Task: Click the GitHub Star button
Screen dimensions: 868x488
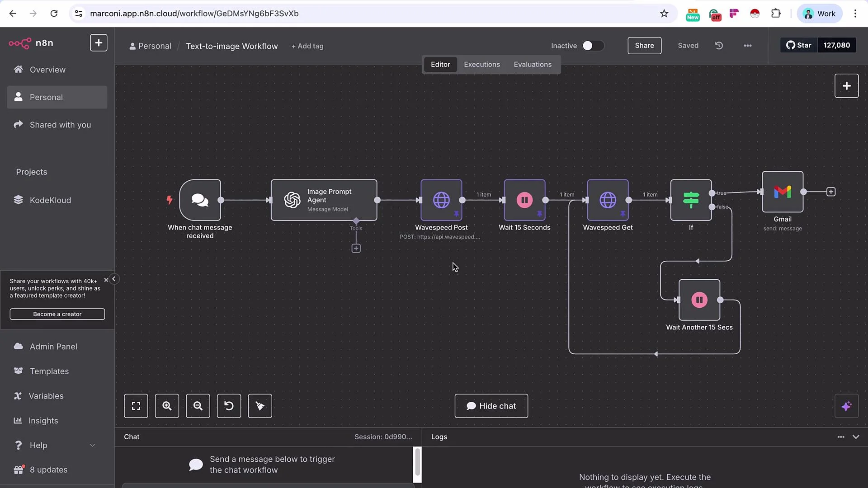Action: (799, 45)
